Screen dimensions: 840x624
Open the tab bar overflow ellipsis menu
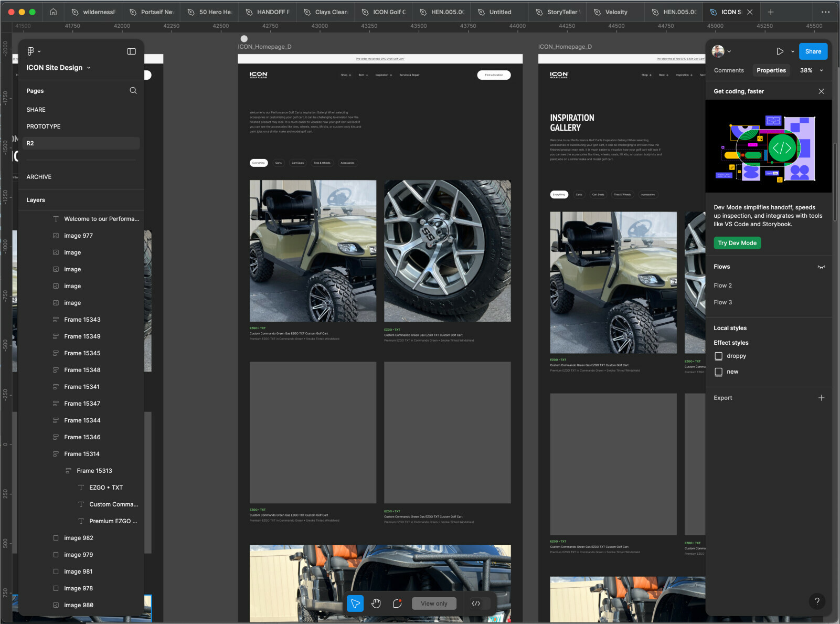[825, 12]
